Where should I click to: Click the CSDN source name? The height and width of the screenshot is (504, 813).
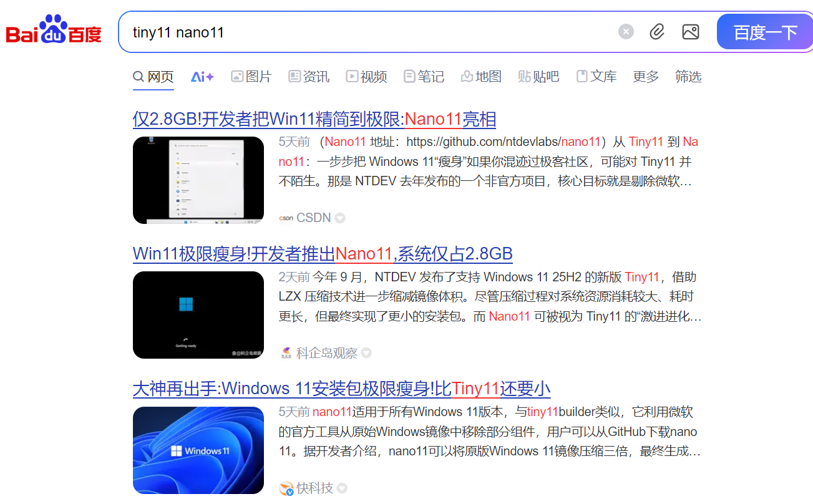(x=313, y=218)
